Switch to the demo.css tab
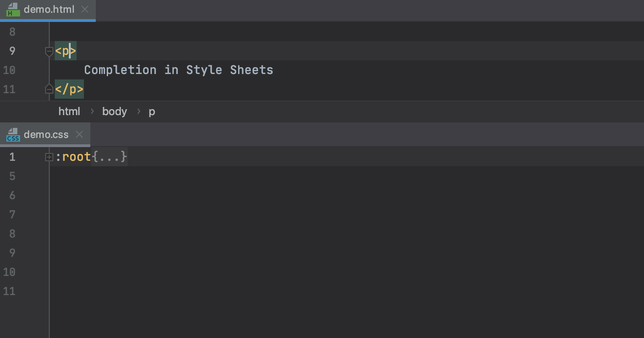 (46, 134)
